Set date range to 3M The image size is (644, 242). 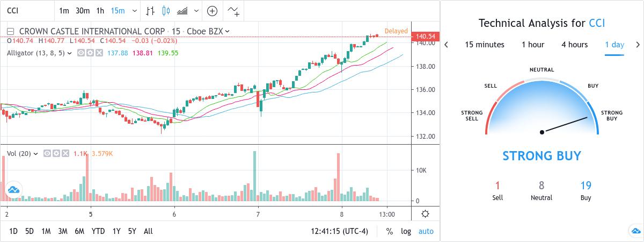pos(63,231)
